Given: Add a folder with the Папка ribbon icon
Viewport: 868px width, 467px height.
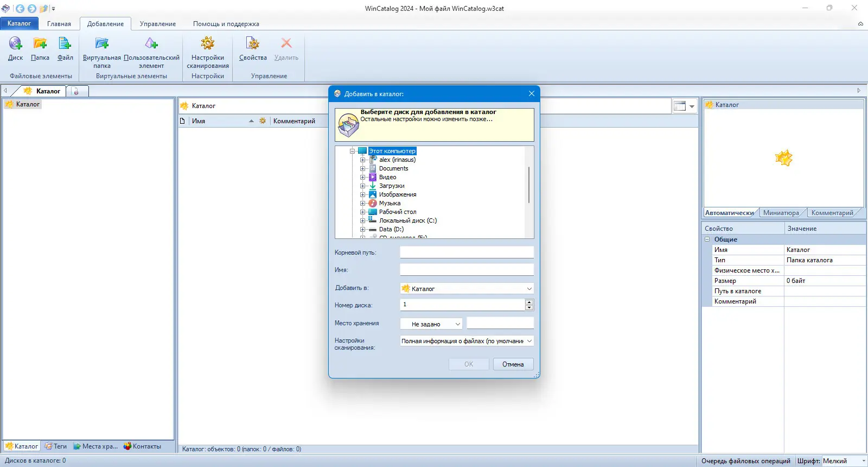Looking at the screenshot, I should (40, 49).
